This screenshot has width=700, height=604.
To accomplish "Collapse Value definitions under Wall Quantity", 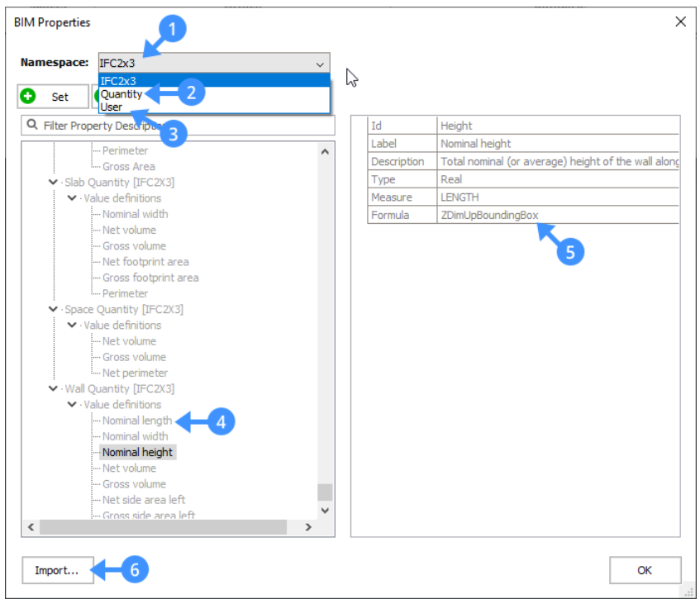I will [72, 405].
